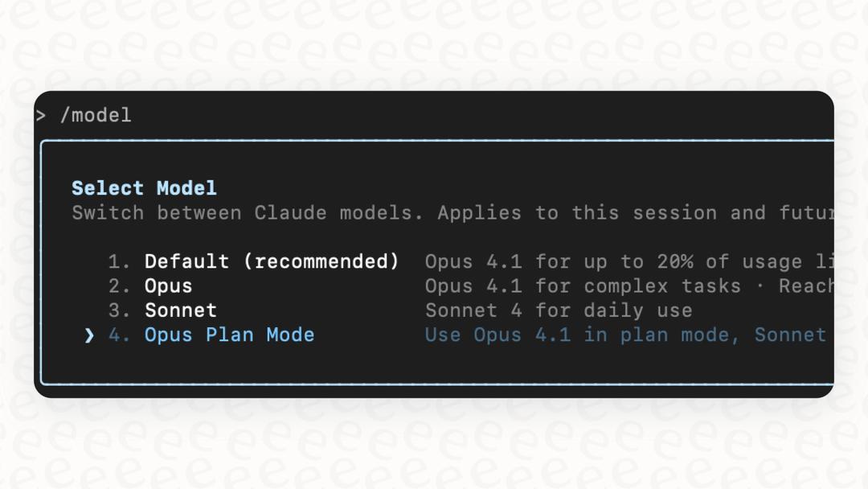The height and width of the screenshot is (489, 868).
Task: Click the number 2 list marker
Action: (x=118, y=286)
